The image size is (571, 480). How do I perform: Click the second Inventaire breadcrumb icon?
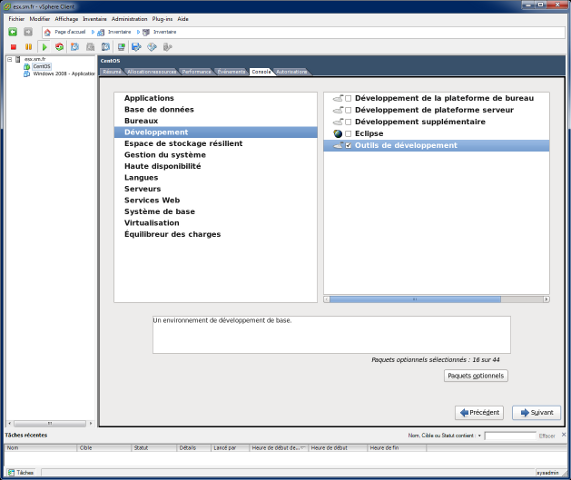point(146,32)
